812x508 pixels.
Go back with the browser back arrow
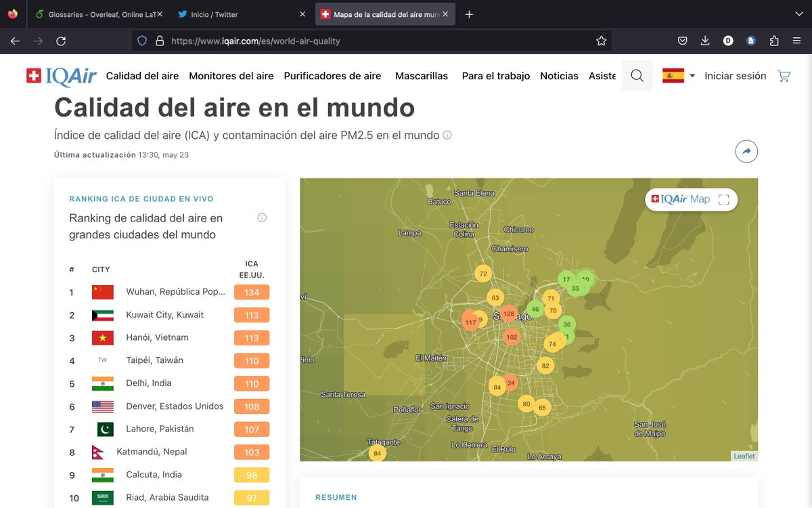[15, 41]
